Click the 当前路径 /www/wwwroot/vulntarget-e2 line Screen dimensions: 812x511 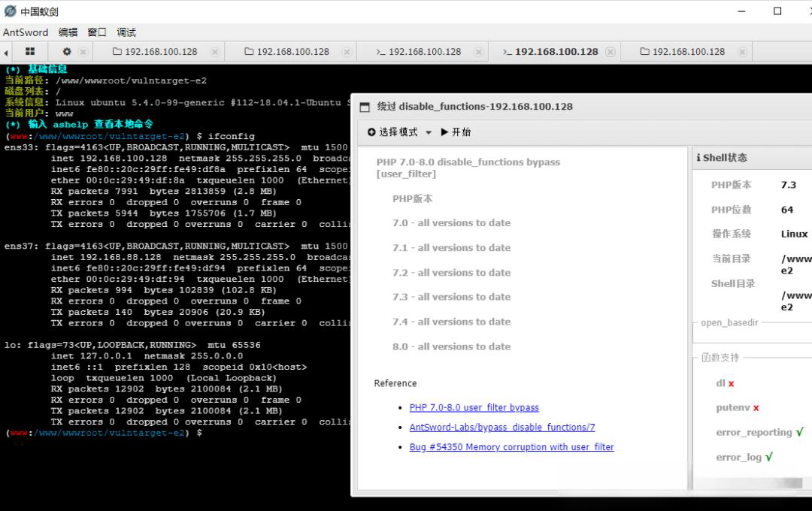[x=106, y=80]
